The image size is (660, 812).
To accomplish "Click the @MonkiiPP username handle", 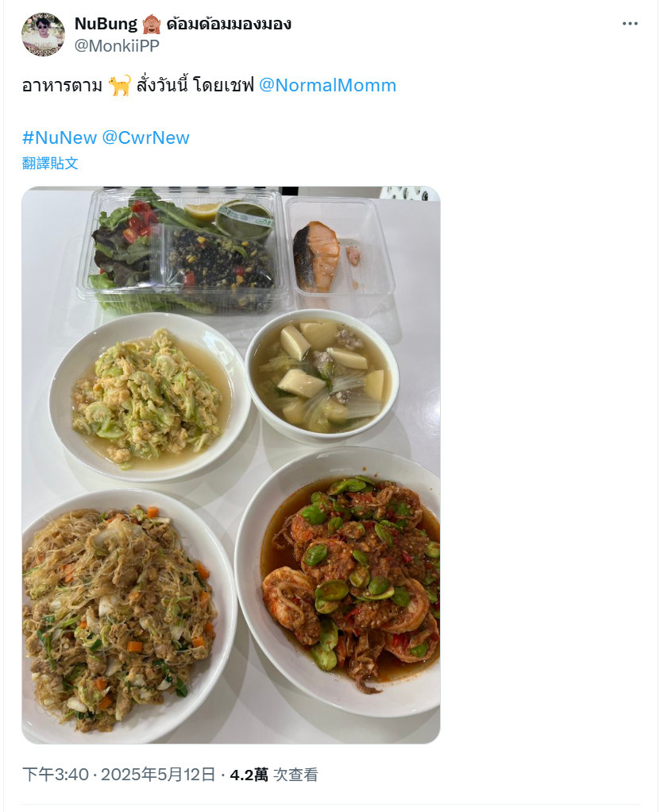I will tap(117, 46).
